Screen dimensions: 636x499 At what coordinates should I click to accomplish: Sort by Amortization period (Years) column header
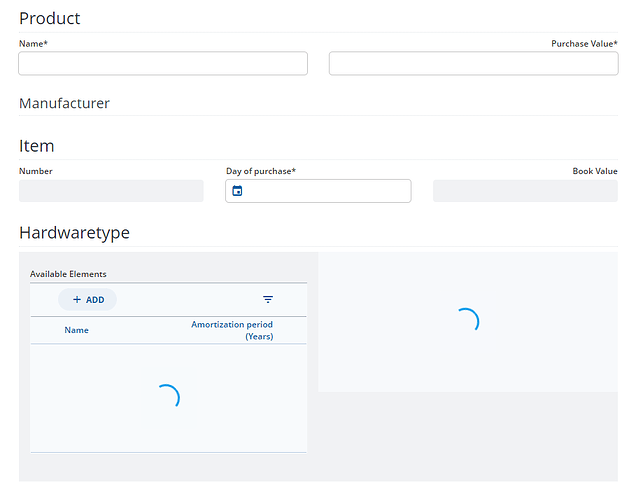(232, 330)
